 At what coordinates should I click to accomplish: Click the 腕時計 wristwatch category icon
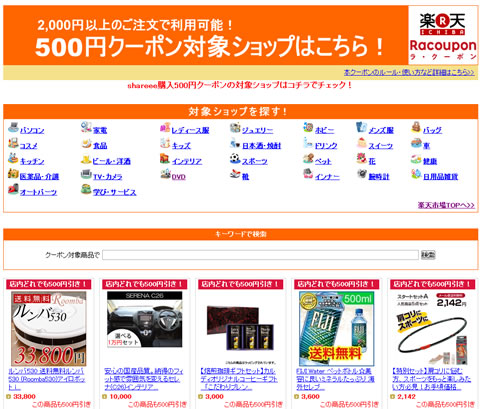[361, 174]
